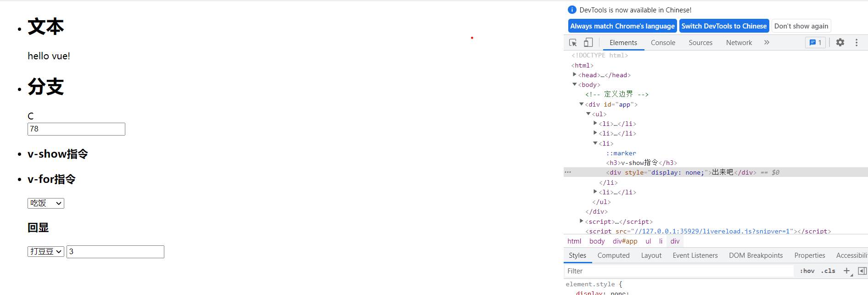The width and height of the screenshot is (868, 295).
Task: Open the 打豆豆 select dropdown
Action: 46,251
